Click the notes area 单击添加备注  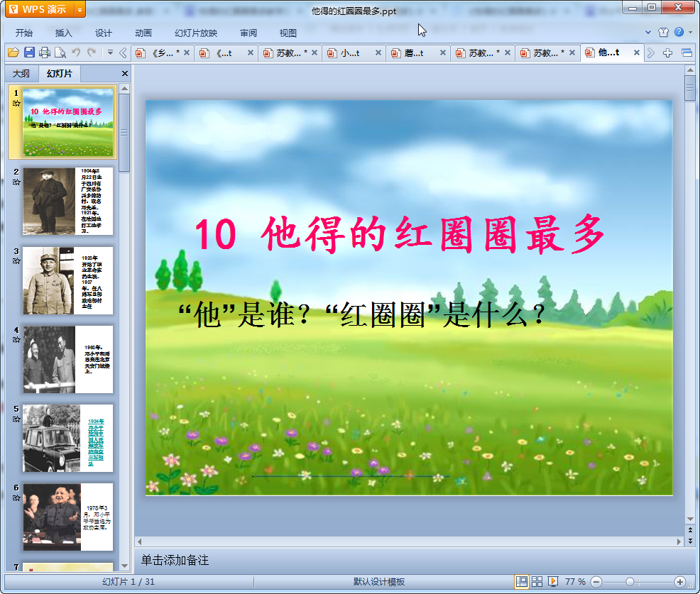click(x=175, y=560)
